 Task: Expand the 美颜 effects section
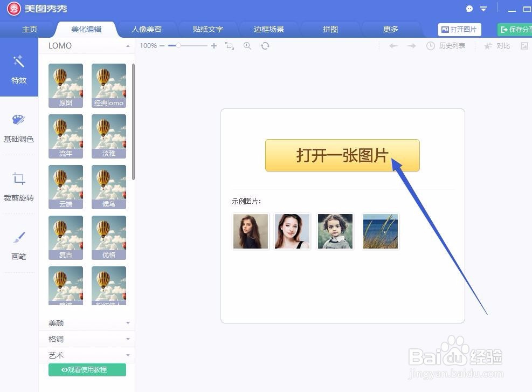[86, 322]
